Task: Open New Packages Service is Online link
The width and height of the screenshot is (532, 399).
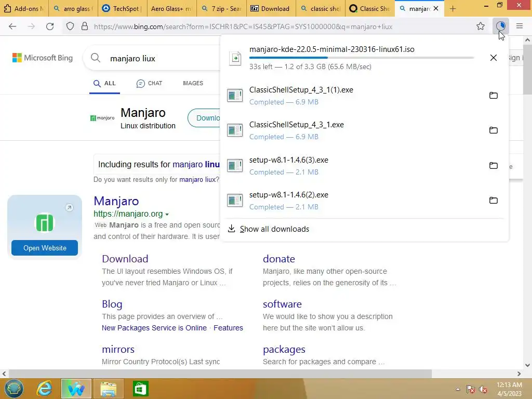Action: click(154, 328)
